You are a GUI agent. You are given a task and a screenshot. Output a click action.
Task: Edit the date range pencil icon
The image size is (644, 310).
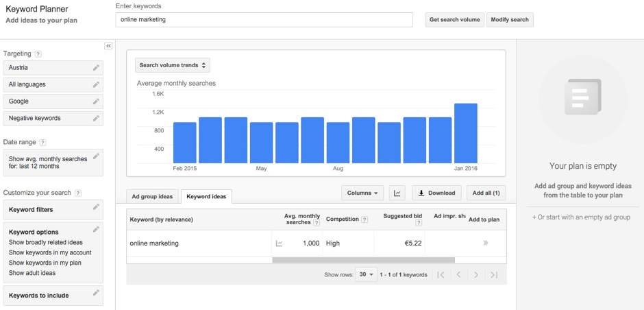pyautogui.click(x=96, y=156)
